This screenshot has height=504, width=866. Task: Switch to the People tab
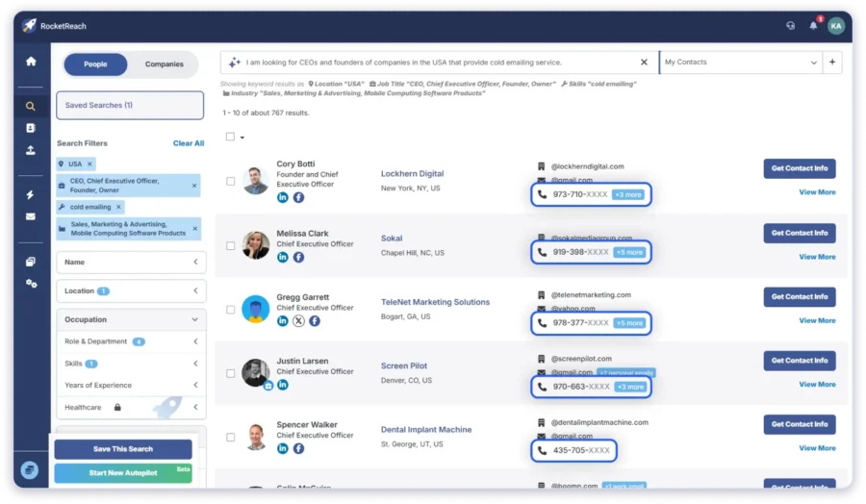(x=95, y=64)
